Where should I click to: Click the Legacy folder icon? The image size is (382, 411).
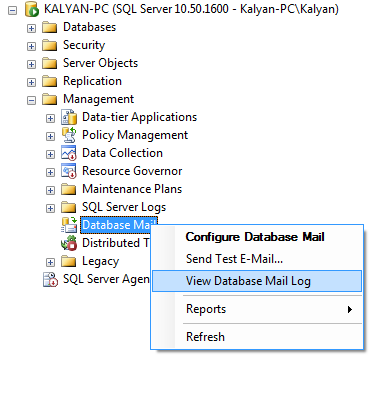(x=69, y=261)
